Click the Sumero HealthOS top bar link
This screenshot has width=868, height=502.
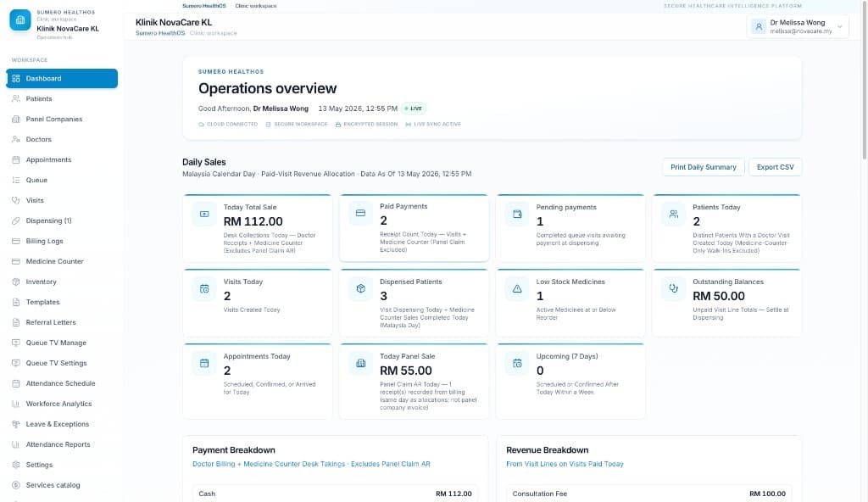(204, 6)
